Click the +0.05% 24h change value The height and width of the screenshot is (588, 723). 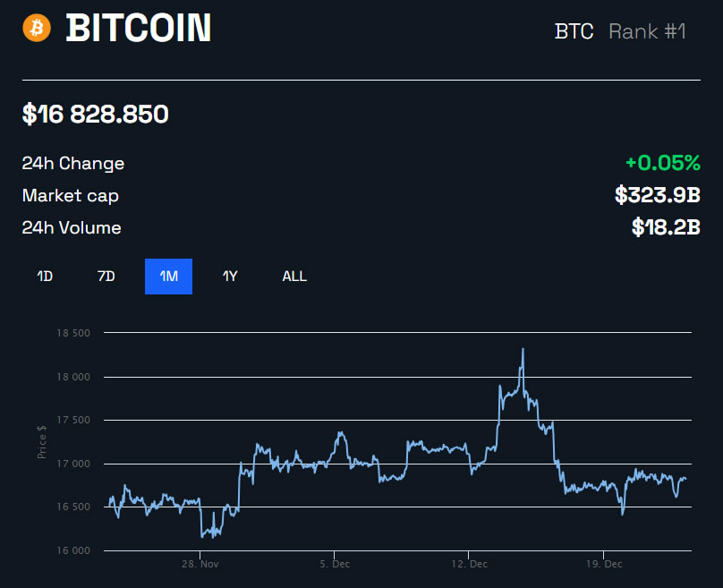tap(662, 163)
